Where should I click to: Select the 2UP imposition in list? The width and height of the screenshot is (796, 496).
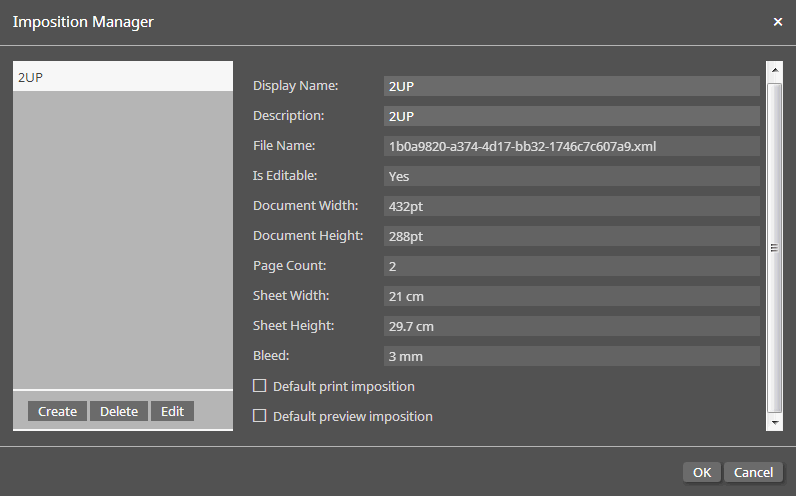pos(122,77)
